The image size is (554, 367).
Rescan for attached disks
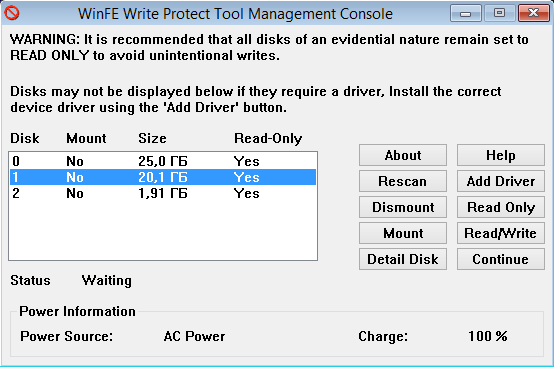[403, 181]
